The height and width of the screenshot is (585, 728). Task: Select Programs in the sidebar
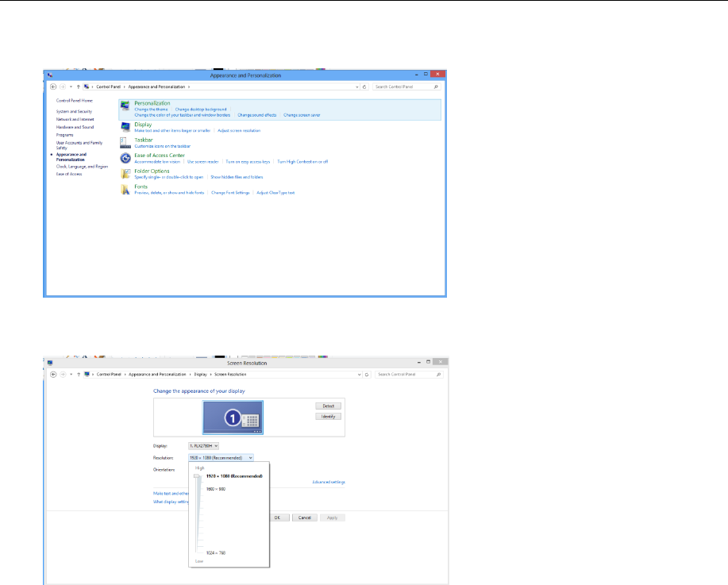tap(65, 135)
